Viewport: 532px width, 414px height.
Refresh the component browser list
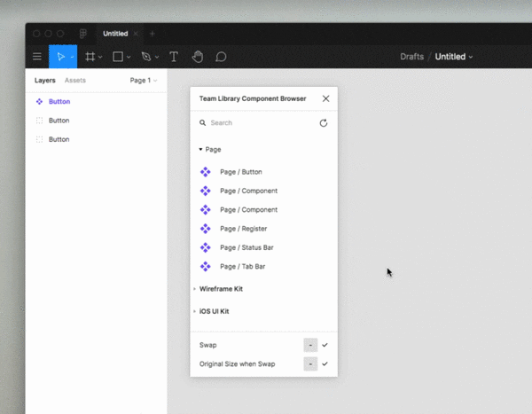pos(324,123)
